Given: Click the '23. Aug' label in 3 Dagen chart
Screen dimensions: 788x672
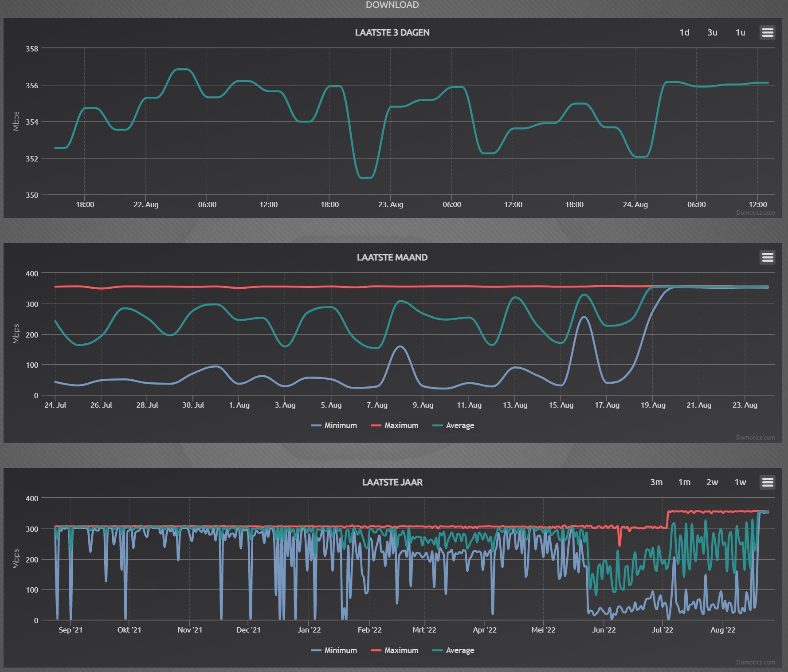Looking at the screenshot, I should click(391, 204).
